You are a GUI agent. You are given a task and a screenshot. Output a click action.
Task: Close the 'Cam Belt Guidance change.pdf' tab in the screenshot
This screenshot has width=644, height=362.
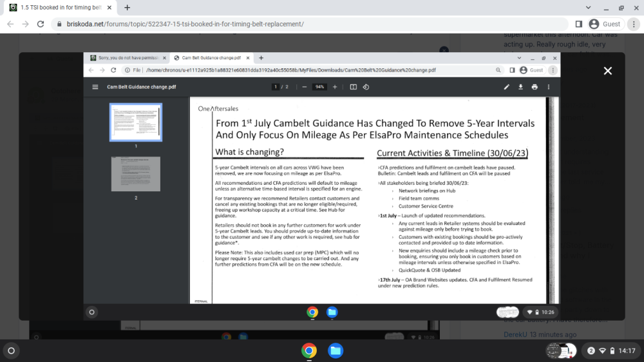[x=248, y=58]
